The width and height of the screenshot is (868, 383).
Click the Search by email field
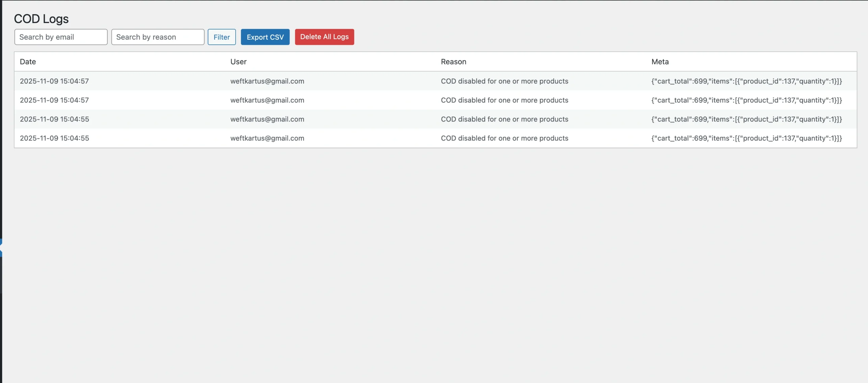[61, 37]
